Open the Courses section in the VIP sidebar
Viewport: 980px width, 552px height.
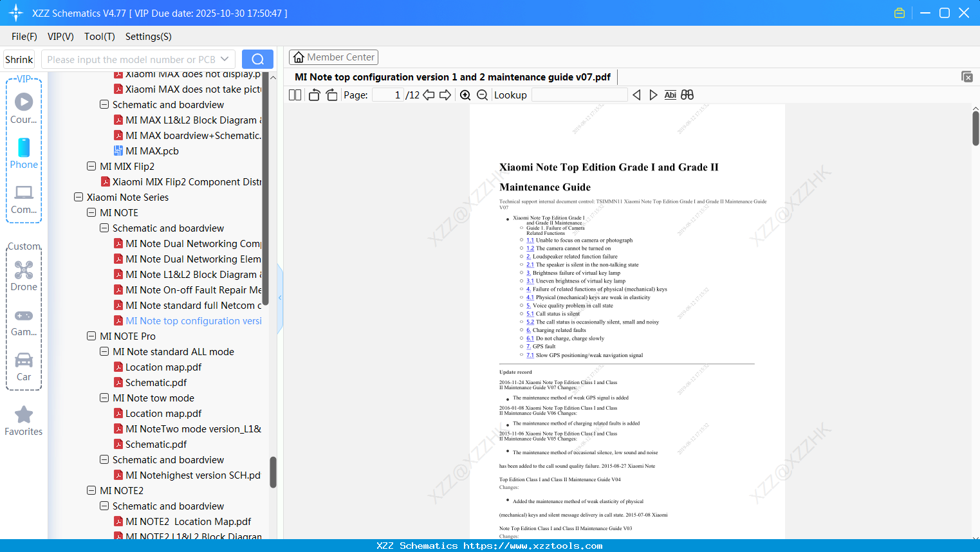tap(24, 109)
